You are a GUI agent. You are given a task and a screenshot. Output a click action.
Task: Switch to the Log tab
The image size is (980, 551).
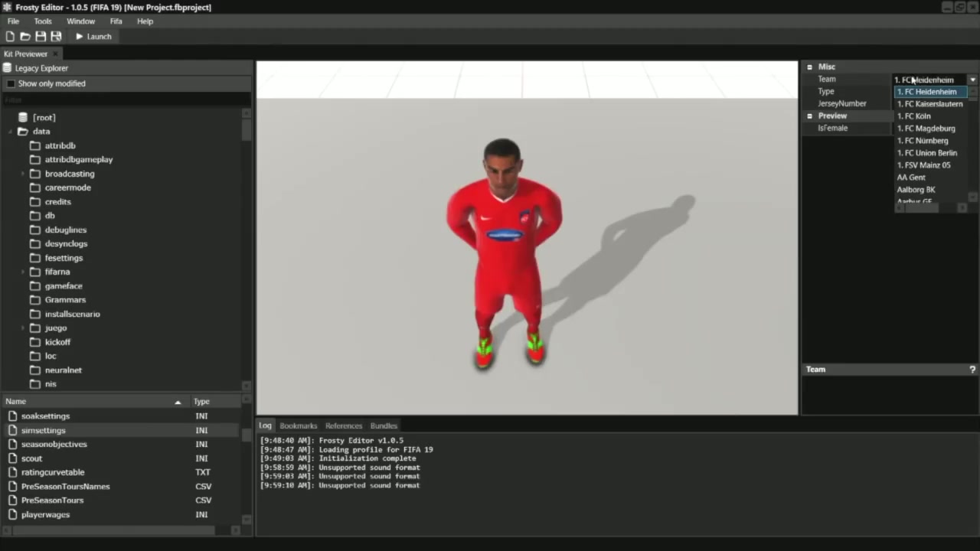[x=265, y=425]
